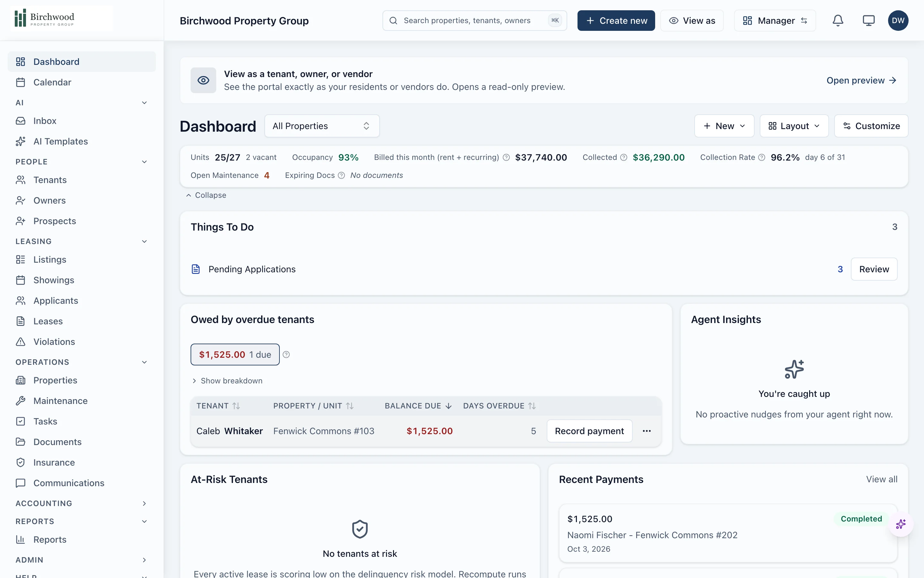924x578 pixels.
Task: Click the View as button
Action: click(x=692, y=21)
